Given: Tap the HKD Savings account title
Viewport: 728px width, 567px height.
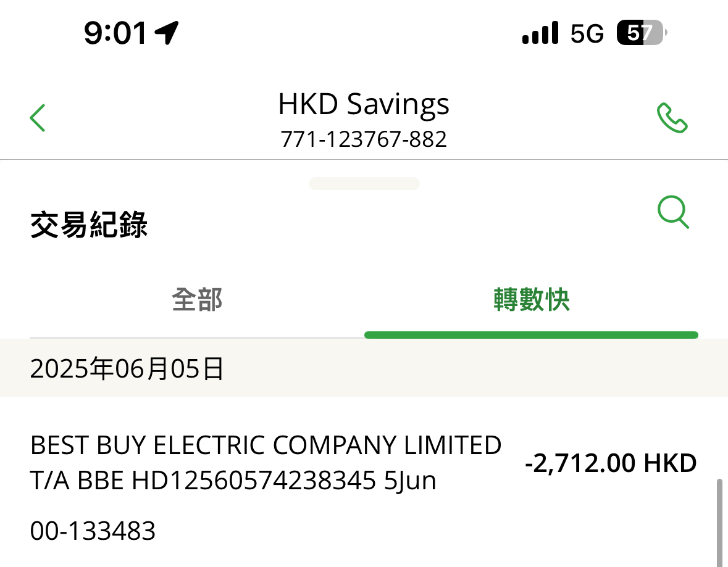Looking at the screenshot, I should coord(364,104).
